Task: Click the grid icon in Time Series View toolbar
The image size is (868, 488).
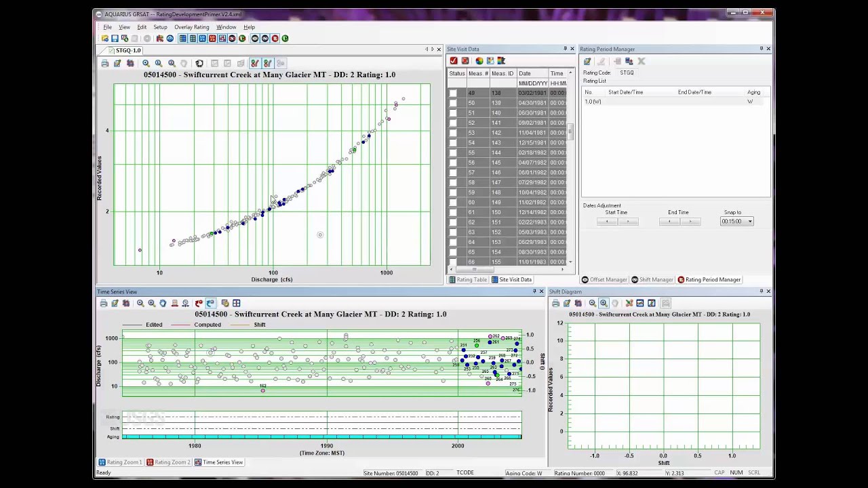Action: (237, 303)
